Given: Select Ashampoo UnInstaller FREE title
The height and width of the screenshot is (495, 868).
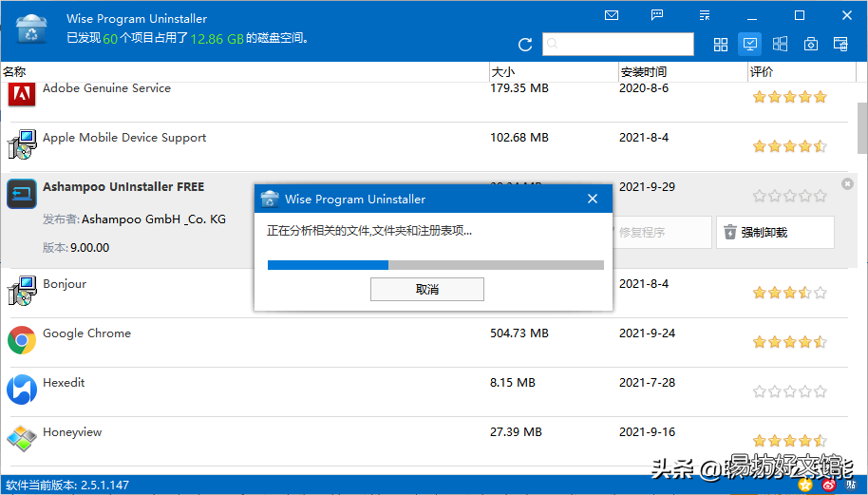Looking at the screenshot, I should click(123, 187).
